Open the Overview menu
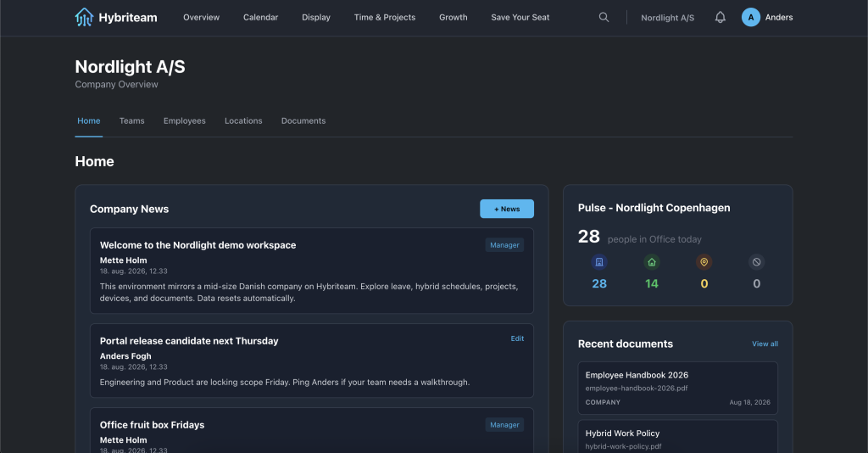 coord(201,17)
